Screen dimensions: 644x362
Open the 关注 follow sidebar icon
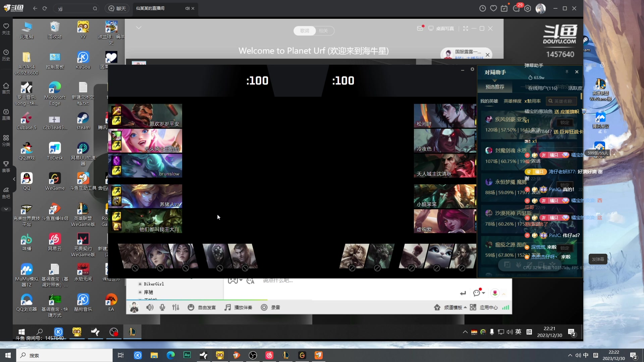[x=6, y=28]
